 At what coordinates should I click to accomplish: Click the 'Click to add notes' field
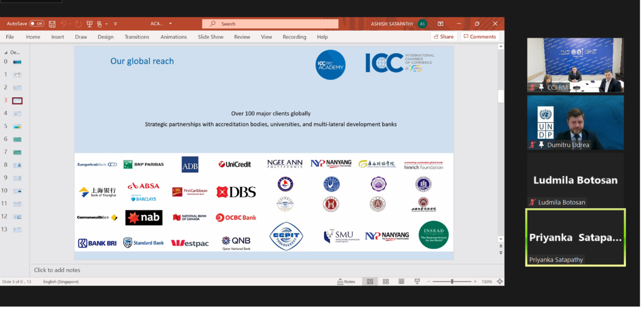point(267,270)
